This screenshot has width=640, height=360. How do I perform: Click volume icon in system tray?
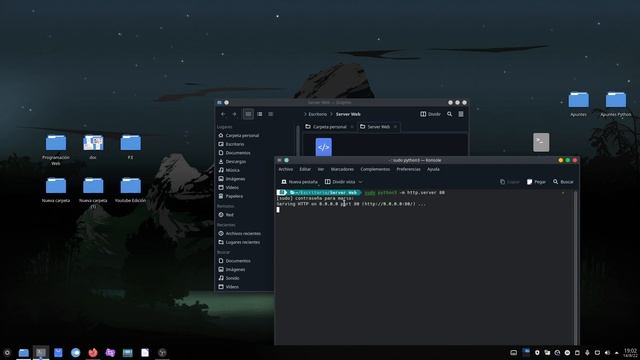[607, 353]
